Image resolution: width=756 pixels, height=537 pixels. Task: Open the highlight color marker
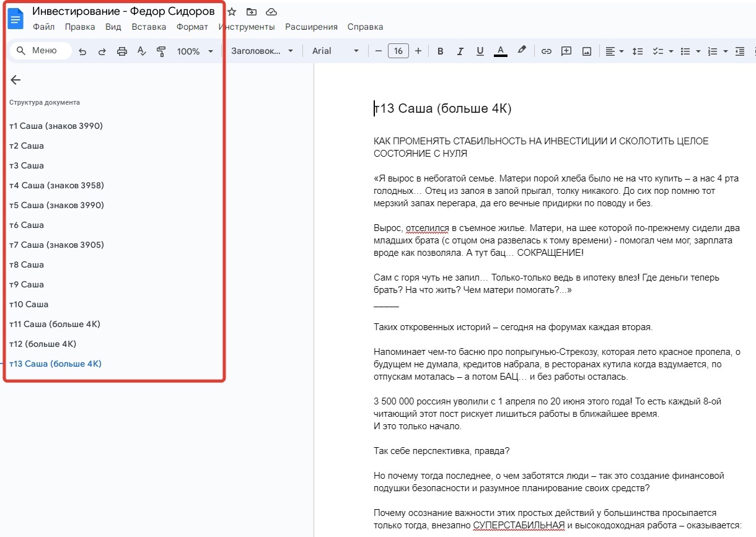pyautogui.click(x=522, y=51)
